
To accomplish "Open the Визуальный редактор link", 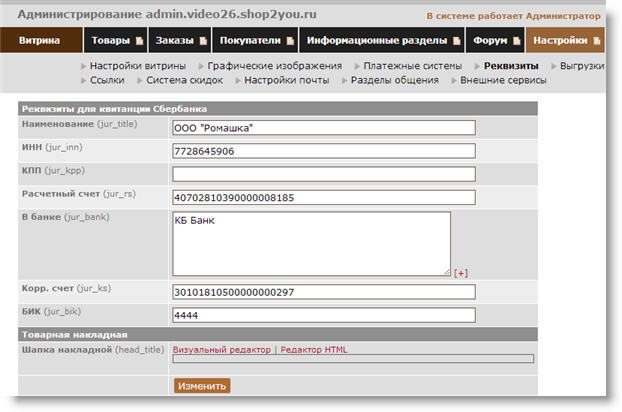I will pyautogui.click(x=221, y=350).
